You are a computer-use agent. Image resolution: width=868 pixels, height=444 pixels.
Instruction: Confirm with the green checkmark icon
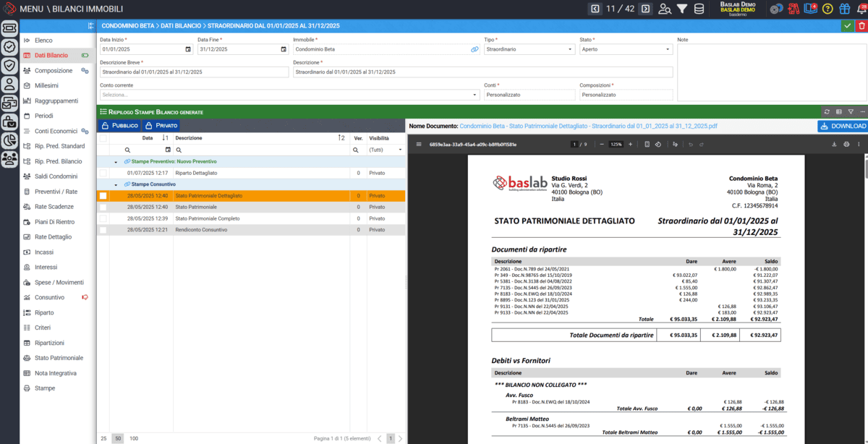click(x=847, y=25)
